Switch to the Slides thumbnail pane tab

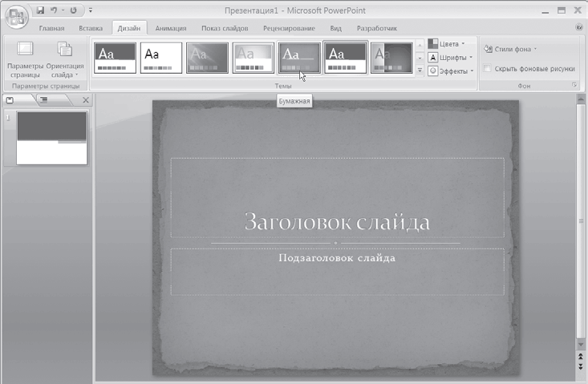coord(18,100)
